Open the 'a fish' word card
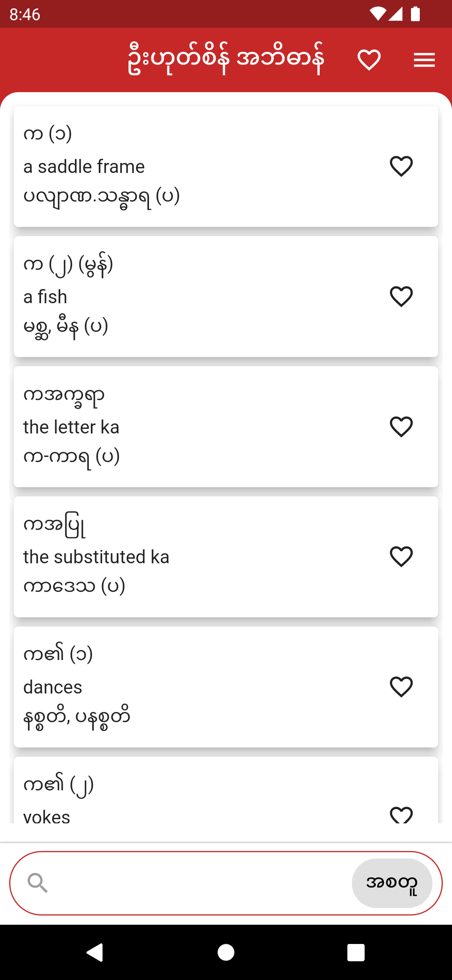 [226, 297]
